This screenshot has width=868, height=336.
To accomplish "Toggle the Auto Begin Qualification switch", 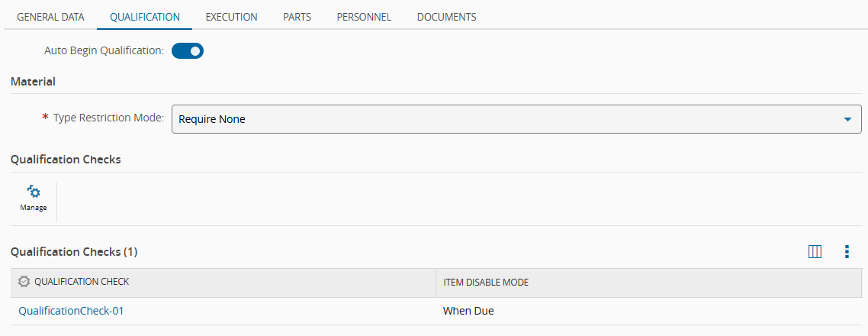I will [188, 51].
